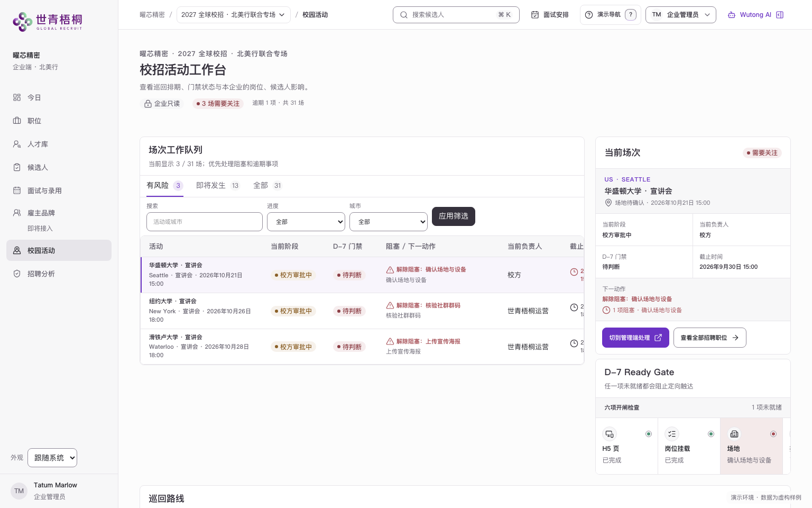Open 招聘分析 in the sidebar

tap(59, 274)
